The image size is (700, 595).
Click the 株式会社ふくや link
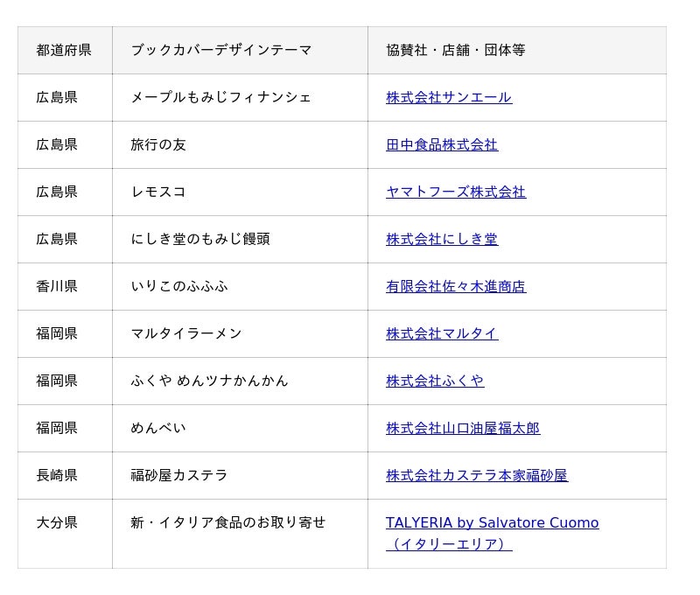click(x=435, y=381)
